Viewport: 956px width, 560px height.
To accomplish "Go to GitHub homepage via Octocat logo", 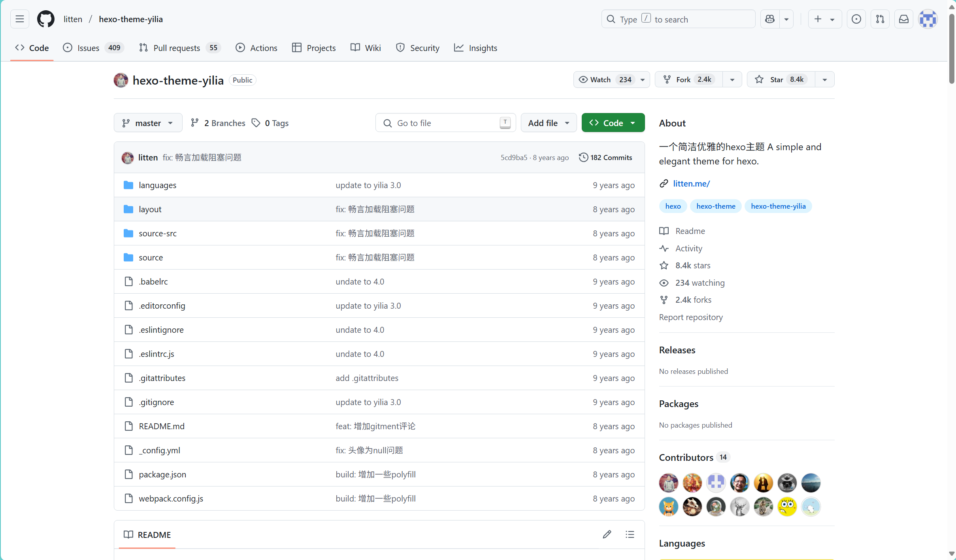I will point(46,19).
